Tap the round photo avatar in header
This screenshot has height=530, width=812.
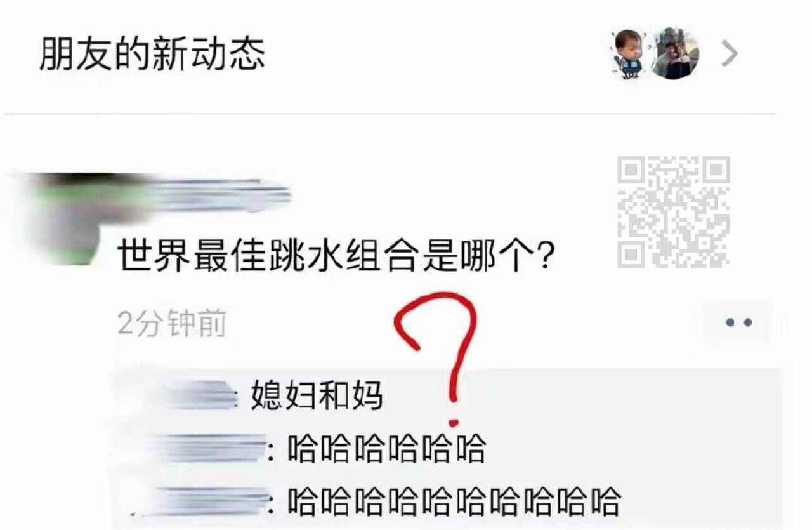pos(674,53)
